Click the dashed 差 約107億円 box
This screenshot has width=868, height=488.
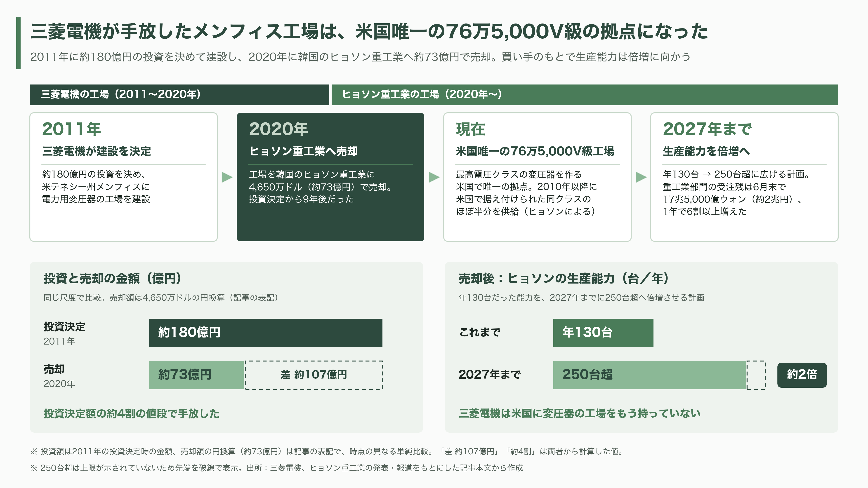click(314, 375)
